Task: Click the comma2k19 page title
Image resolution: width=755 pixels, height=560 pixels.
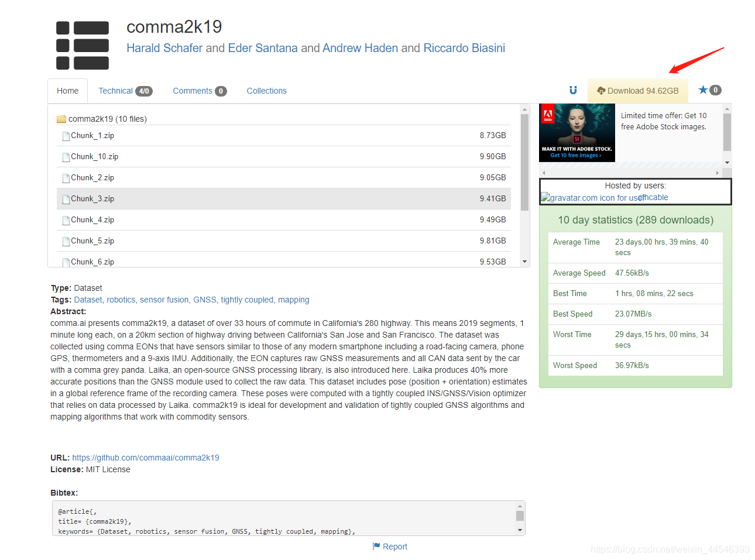Action: coord(174,27)
